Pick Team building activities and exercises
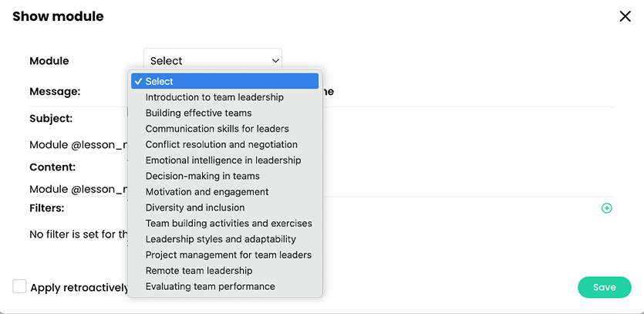Image resolution: width=644 pixels, height=314 pixels. [228, 223]
